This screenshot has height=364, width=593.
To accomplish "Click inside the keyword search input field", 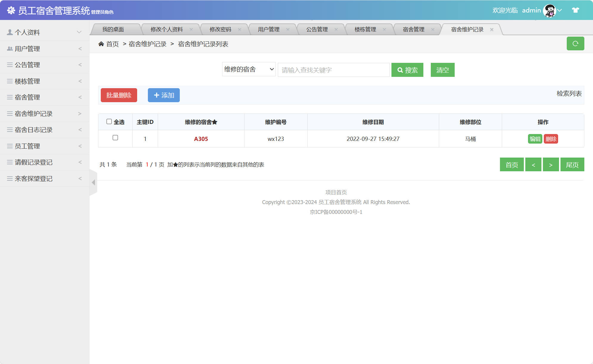I will (x=333, y=70).
